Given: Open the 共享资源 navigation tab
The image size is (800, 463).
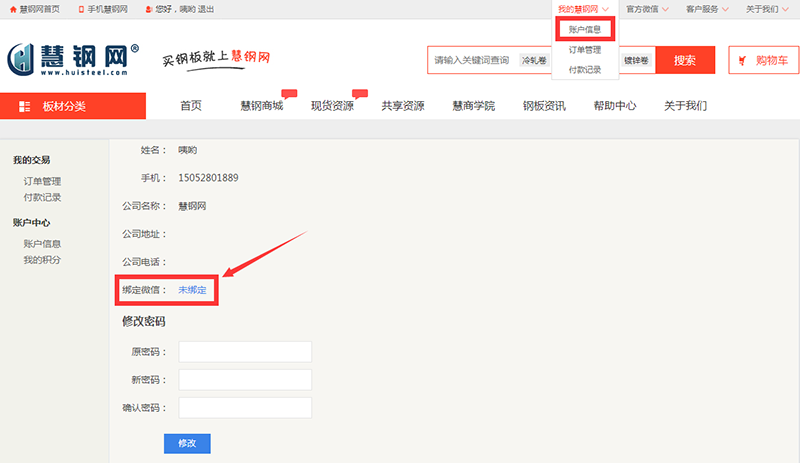Looking at the screenshot, I should pos(403,106).
